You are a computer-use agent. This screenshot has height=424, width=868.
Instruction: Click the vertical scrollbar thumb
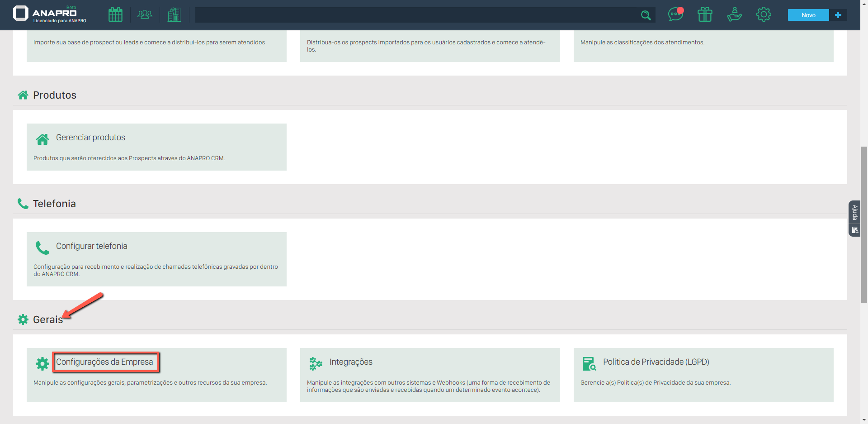[864, 224]
